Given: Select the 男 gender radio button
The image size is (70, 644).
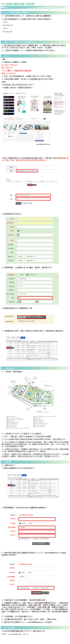Looking at the screenshot, I should point(18,231).
